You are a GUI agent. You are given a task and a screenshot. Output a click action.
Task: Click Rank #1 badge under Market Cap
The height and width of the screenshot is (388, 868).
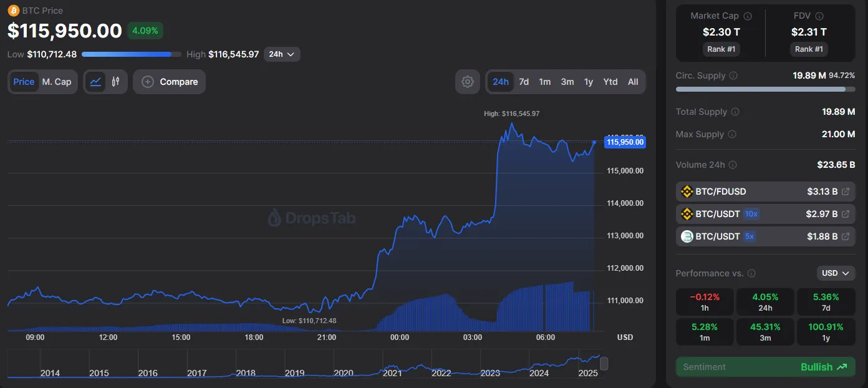[x=721, y=49]
